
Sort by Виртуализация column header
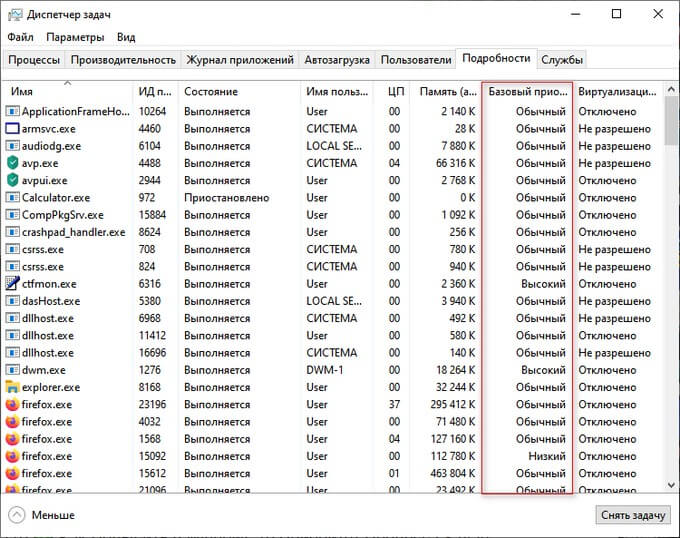tap(618, 91)
